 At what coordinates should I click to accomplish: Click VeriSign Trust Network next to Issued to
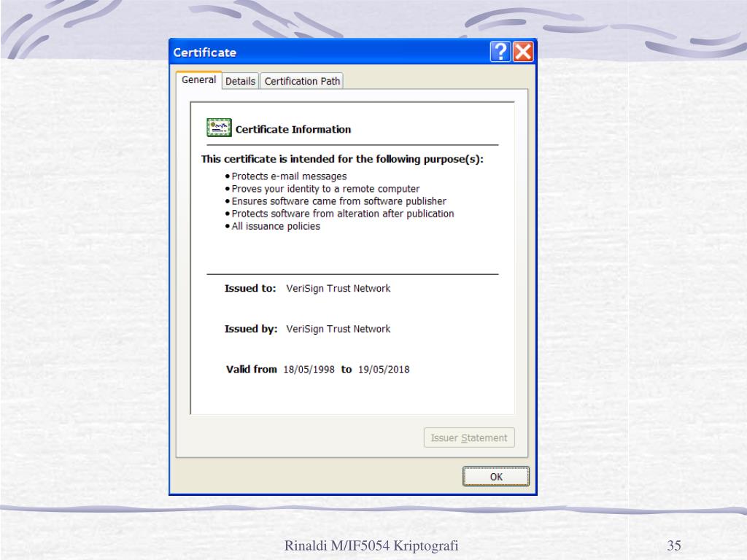pyautogui.click(x=338, y=288)
